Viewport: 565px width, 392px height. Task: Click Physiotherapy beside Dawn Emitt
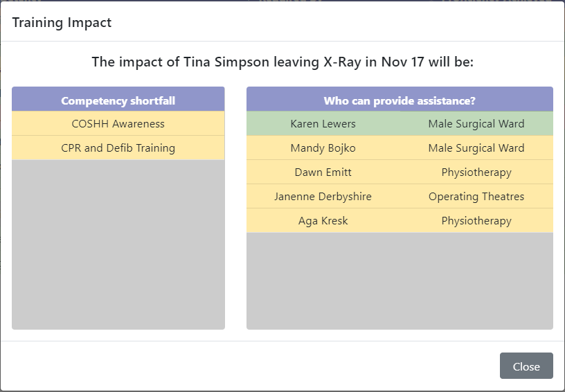(x=476, y=172)
